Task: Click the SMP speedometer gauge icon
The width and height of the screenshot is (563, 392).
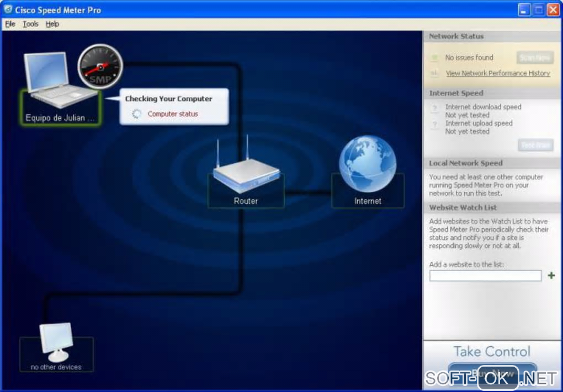Action: coord(100,66)
